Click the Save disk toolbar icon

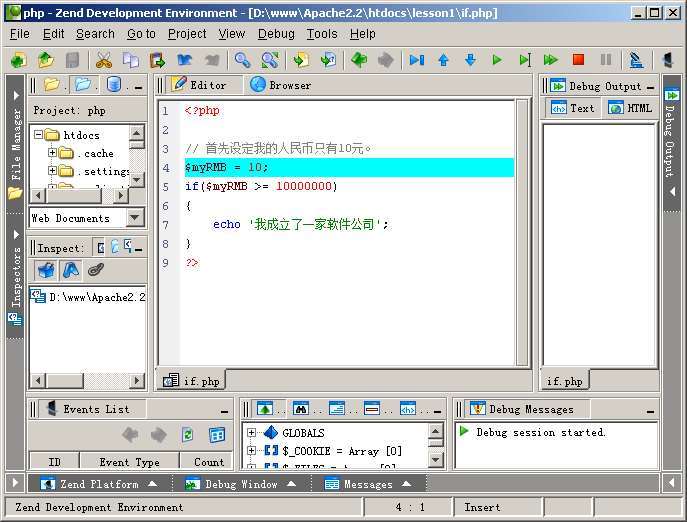[72, 60]
